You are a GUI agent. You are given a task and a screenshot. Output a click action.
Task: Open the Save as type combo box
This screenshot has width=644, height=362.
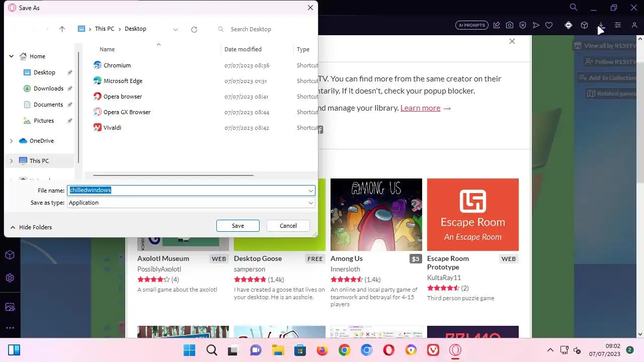191,203
